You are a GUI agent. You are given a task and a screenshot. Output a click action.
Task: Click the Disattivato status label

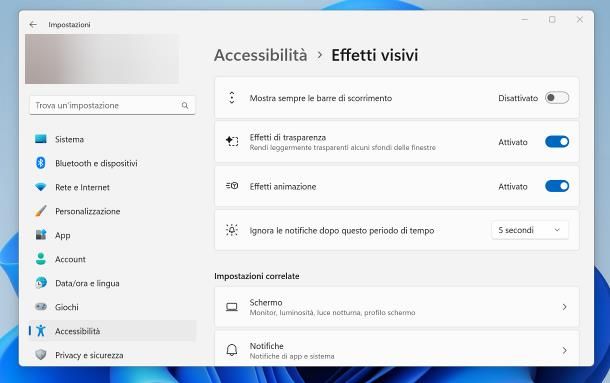518,98
